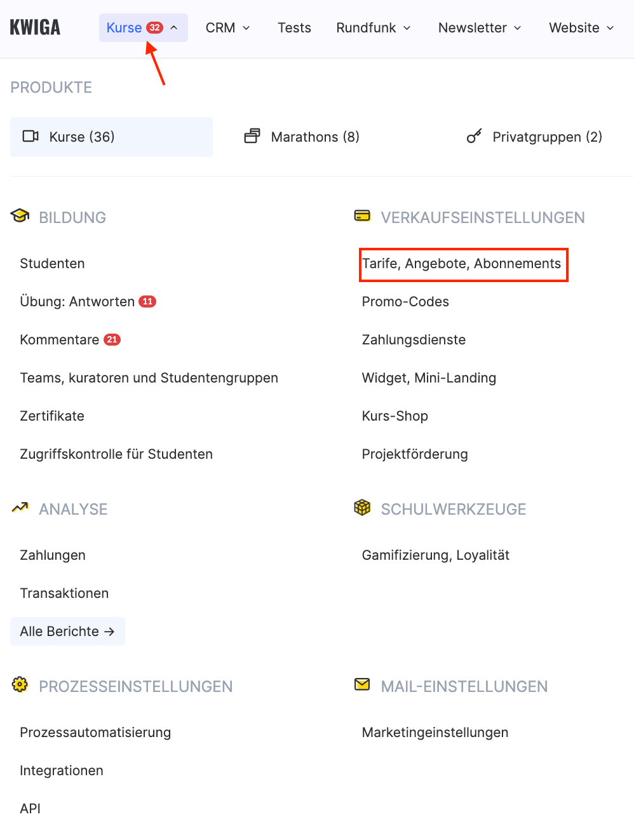Expand the CRM dropdown
Screen dimensions: 634x840
coord(227,27)
